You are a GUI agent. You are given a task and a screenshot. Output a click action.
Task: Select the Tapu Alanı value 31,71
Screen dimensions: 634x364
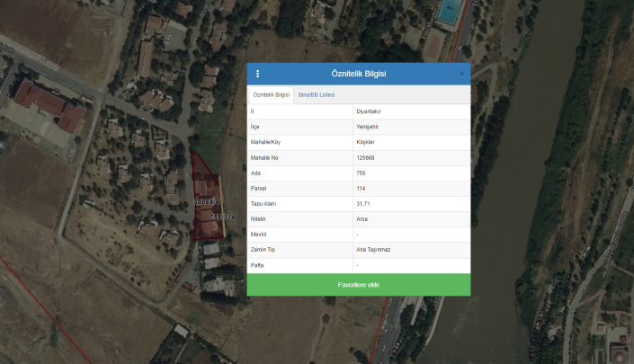[363, 204]
